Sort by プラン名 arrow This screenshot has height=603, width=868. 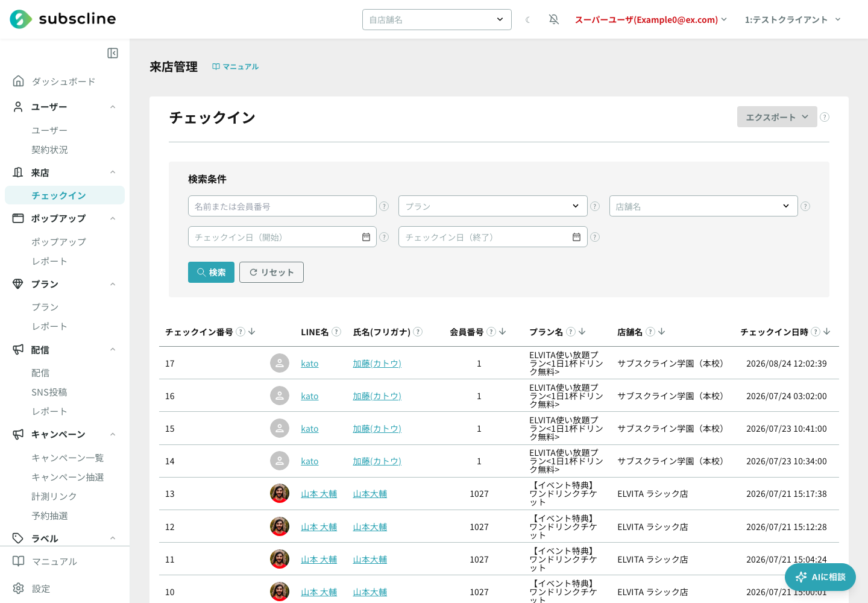coord(582,332)
